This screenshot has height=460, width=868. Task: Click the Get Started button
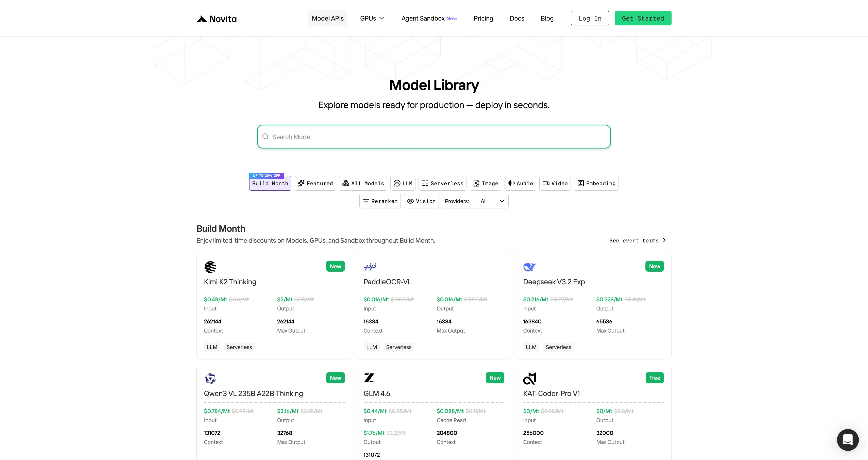click(643, 18)
